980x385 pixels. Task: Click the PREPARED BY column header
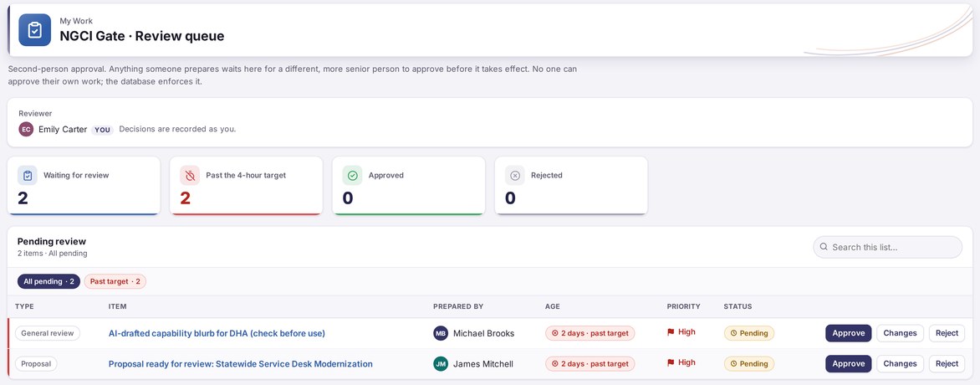[458, 307]
